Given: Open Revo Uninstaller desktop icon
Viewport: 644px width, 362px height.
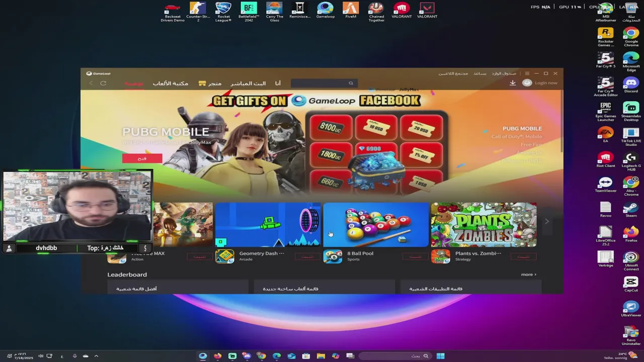Looking at the screenshot, I should (x=631, y=336).
